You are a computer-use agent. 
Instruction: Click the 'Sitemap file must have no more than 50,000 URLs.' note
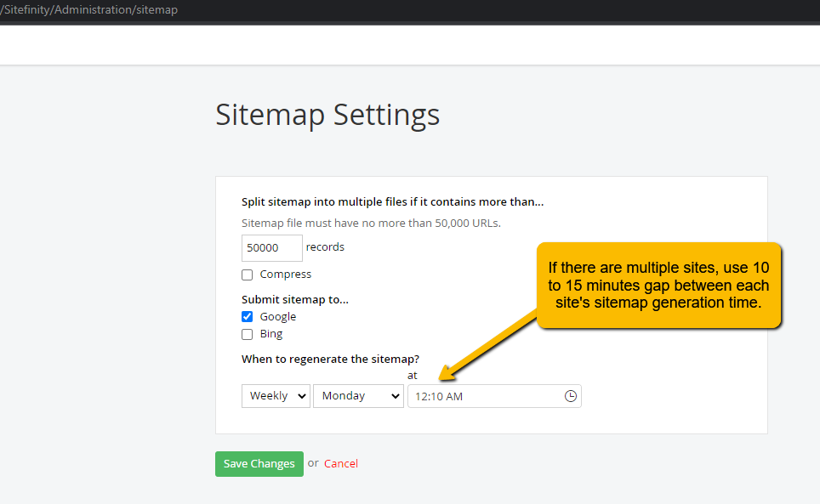(372, 223)
